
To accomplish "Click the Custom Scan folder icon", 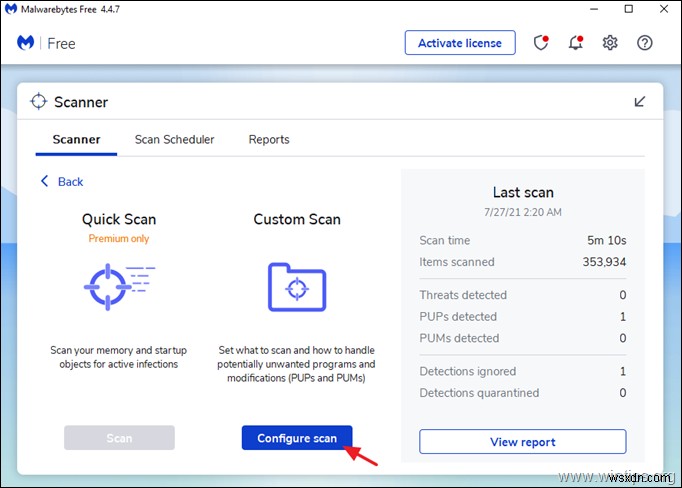I will pyautogui.click(x=297, y=287).
